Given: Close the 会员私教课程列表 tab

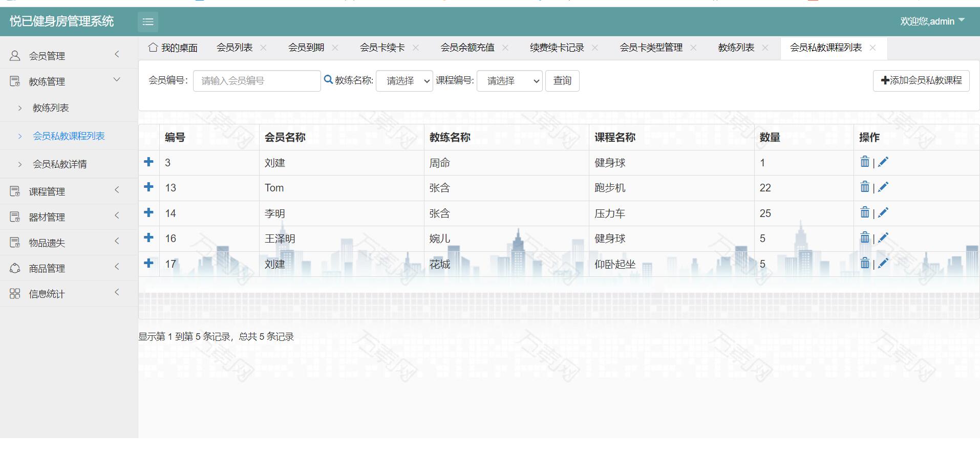Looking at the screenshot, I should (x=872, y=48).
